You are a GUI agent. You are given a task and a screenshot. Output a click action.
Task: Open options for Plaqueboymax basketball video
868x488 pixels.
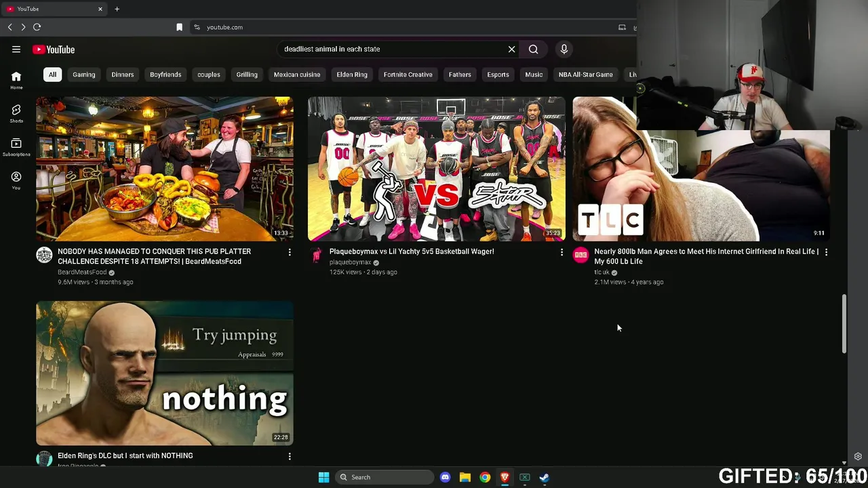coord(561,252)
